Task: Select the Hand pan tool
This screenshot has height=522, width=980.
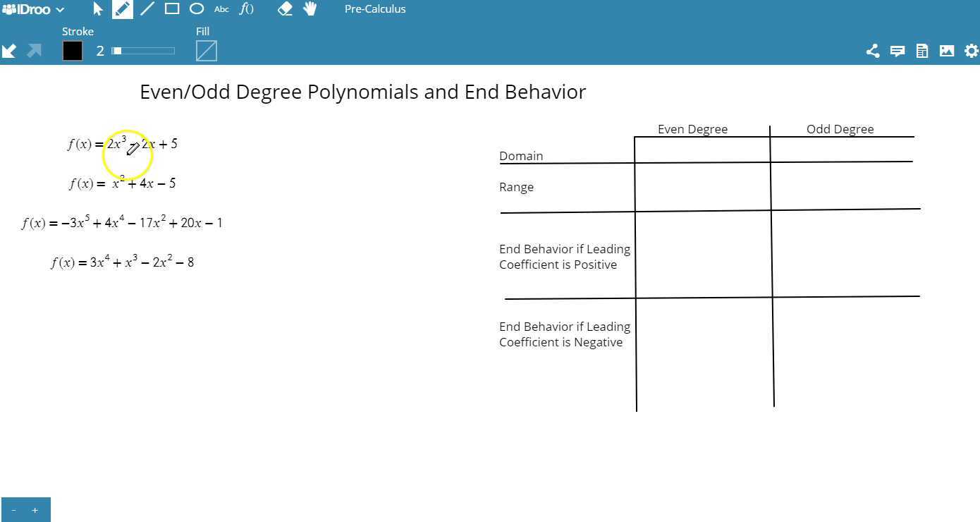Action: [x=310, y=8]
